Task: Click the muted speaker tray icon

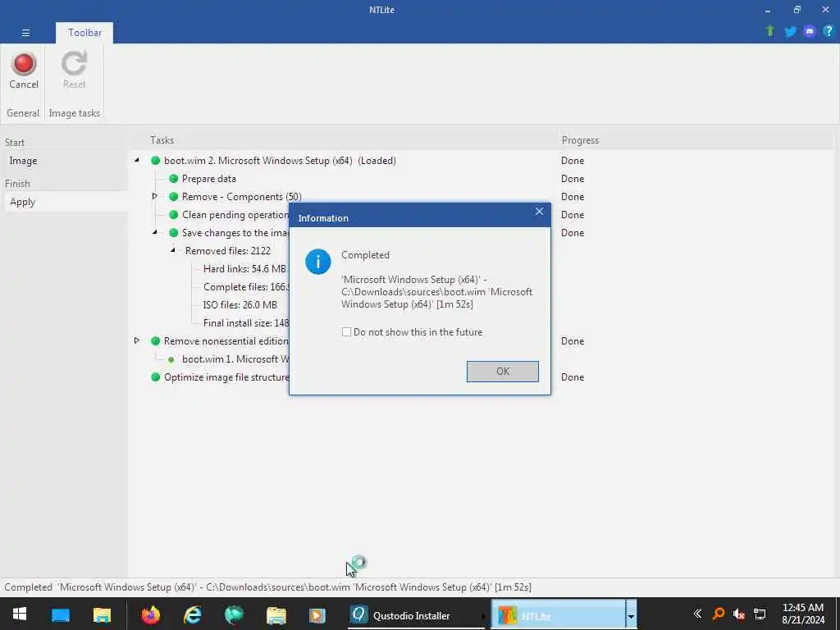Action: click(739, 614)
